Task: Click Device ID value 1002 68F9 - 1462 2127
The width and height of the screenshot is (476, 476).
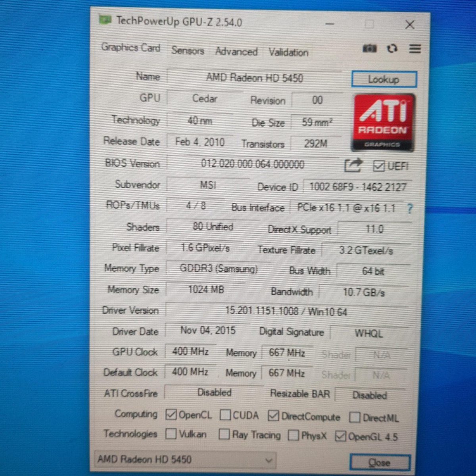Action: pyautogui.click(x=358, y=187)
